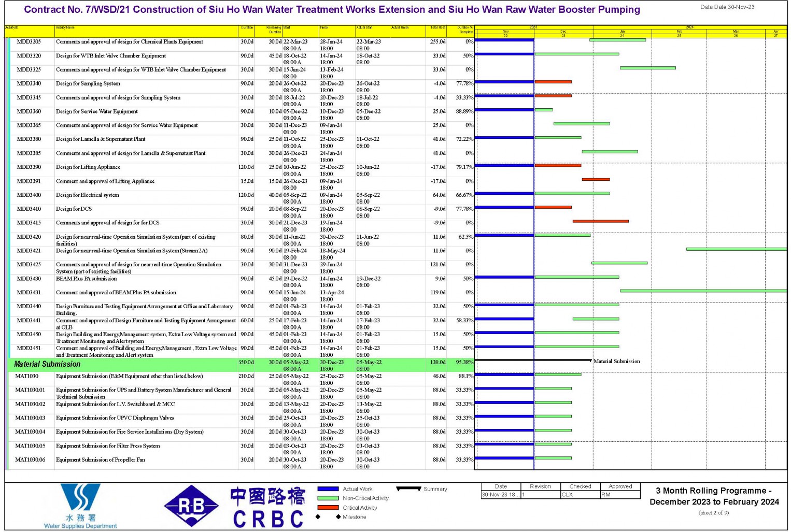This screenshot has width=791, height=532.
Task: Click the red critical bar in MDD3391 row
Action: tap(596, 179)
